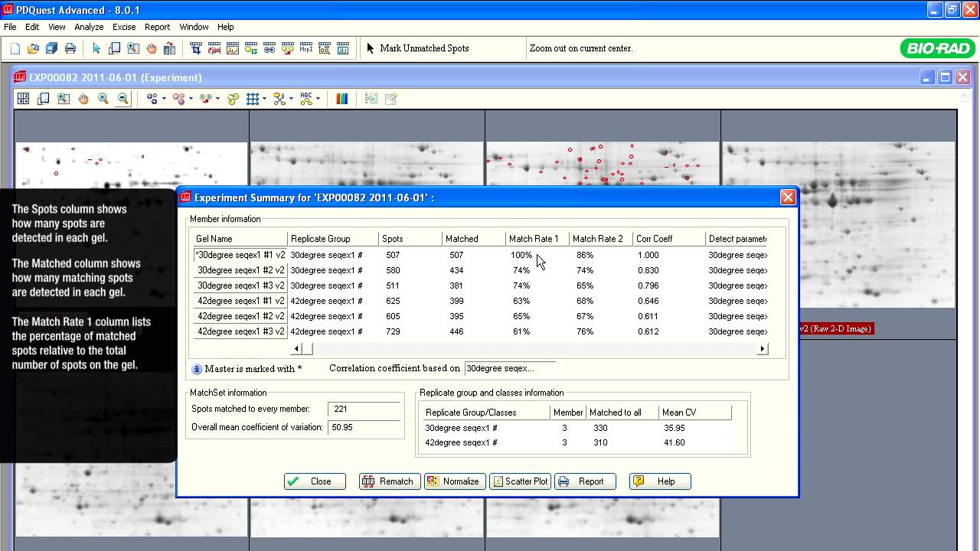Click the Match Rate 1 column header
The image size is (980, 551).
pyautogui.click(x=537, y=239)
